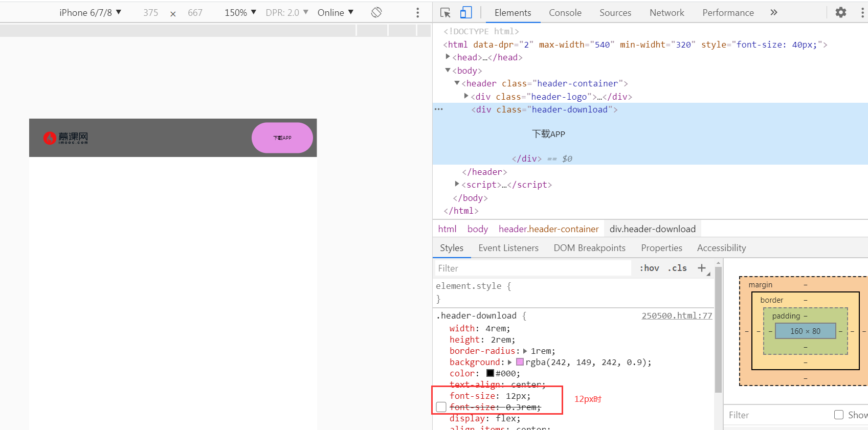The height and width of the screenshot is (430, 868).
Task: Expand the header-logo div node
Action: pyautogui.click(x=466, y=96)
